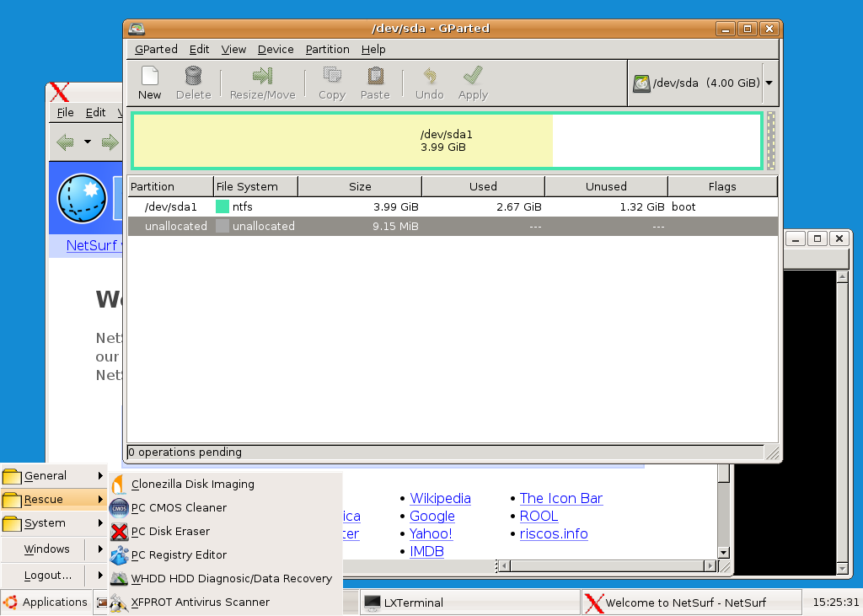Expand the System submenu
Image resolution: width=863 pixels, height=616 pixels.
[x=54, y=523]
